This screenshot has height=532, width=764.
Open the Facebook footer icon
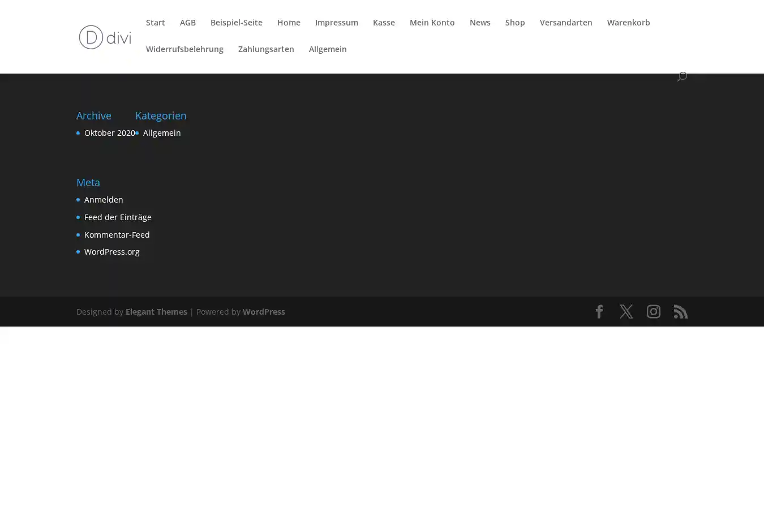599,312
